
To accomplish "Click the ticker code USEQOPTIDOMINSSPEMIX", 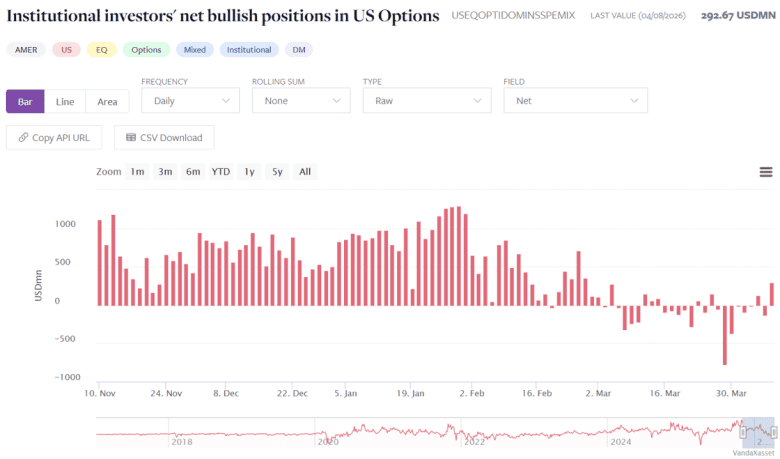I will (x=513, y=15).
